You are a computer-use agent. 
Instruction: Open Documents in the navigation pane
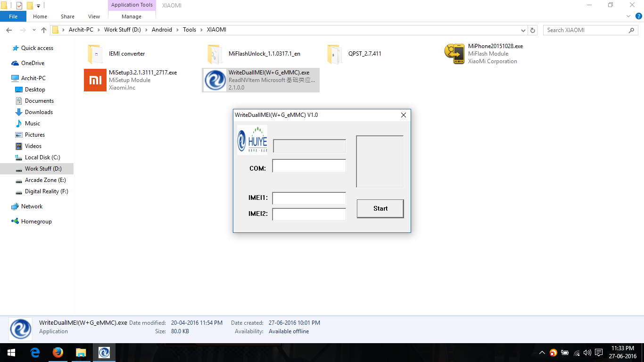[x=39, y=101]
